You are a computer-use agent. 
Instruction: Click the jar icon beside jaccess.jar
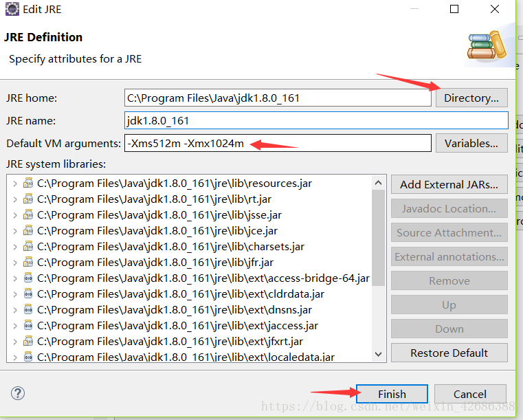(28, 326)
